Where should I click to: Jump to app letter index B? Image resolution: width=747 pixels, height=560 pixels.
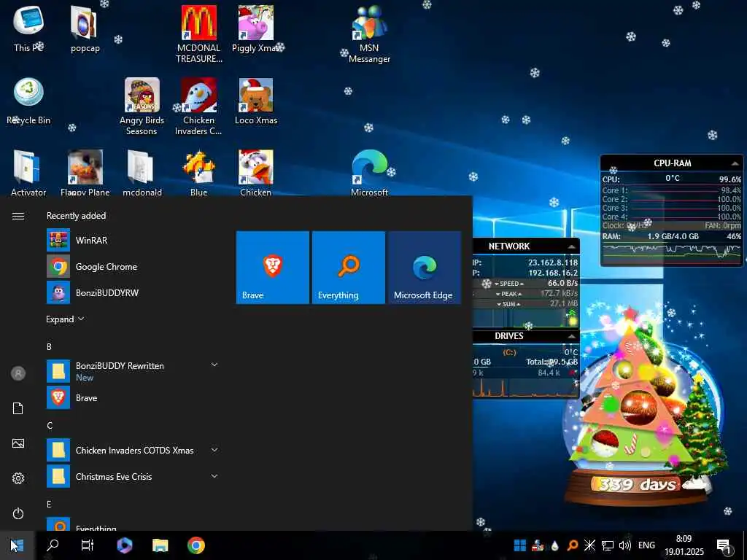pyautogui.click(x=49, y=346)
